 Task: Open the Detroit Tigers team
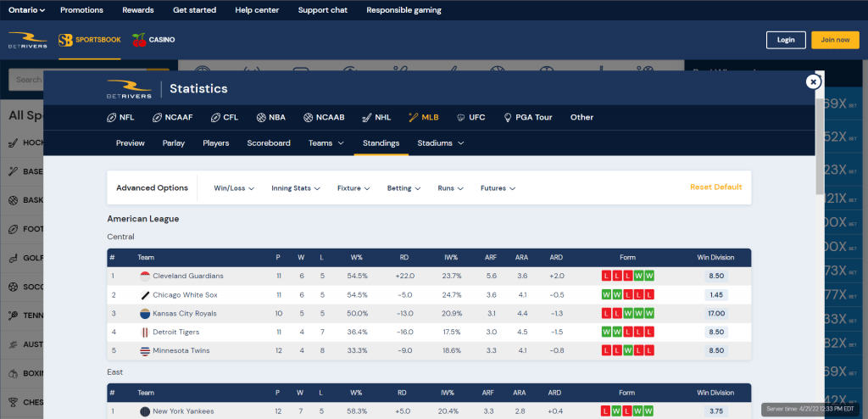point(176,332)
